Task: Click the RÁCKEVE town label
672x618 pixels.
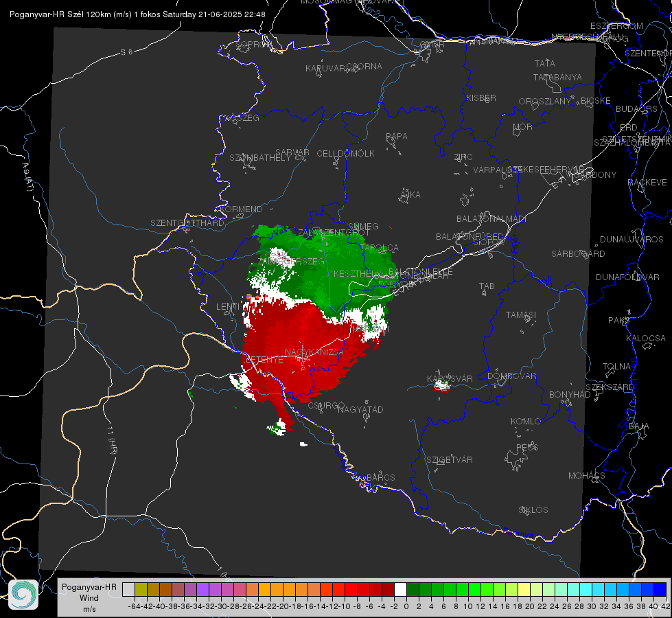Action: tap(647, 183)
